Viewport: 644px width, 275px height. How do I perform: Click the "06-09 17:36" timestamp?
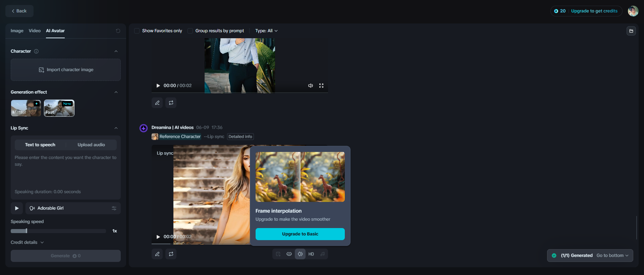[209, 127]
